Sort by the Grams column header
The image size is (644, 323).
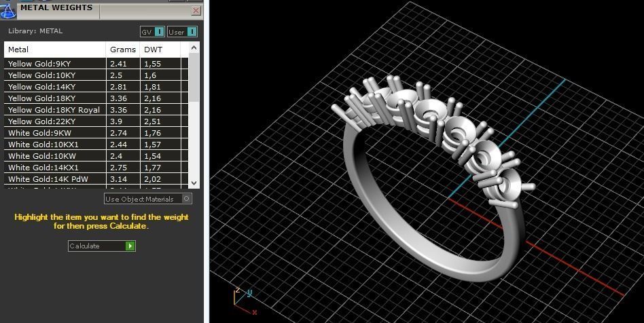[x=123, y=50]
